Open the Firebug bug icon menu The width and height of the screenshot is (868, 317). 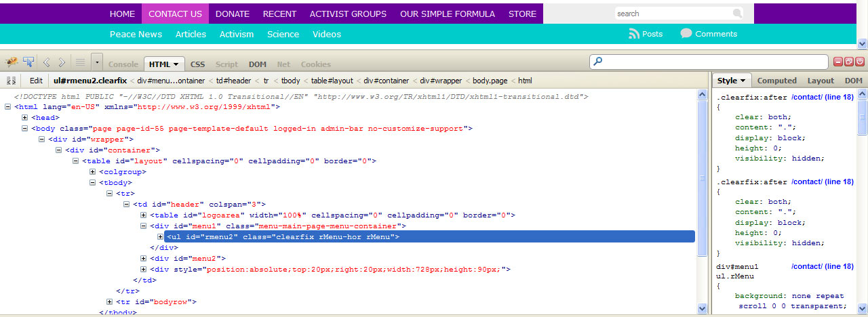point(11,62)
